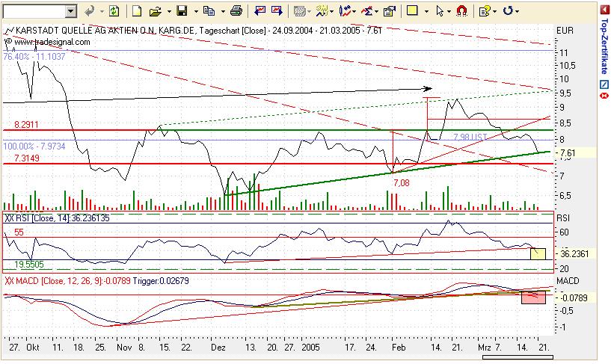Open dropdown next to mouse pointer tool
The height and width of the screenshot is (364, 614).
pos(449,11)
